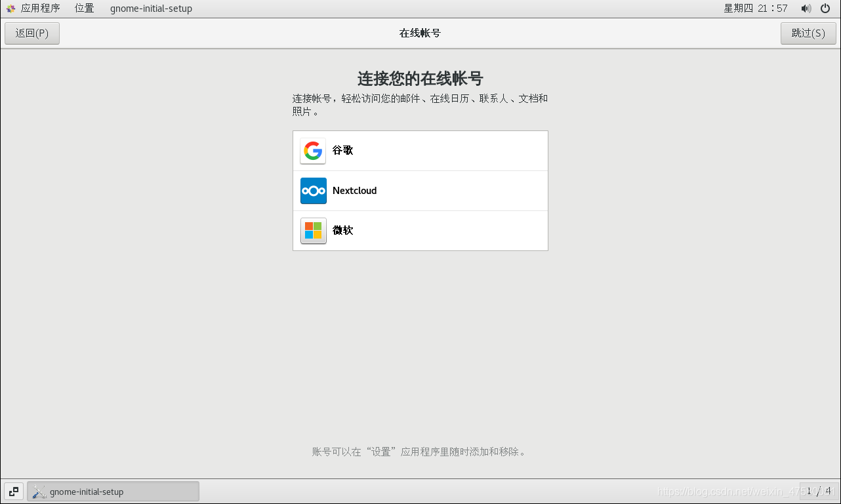Open the power menu icon
Viewport: 841px width, 504px height.
825,9
